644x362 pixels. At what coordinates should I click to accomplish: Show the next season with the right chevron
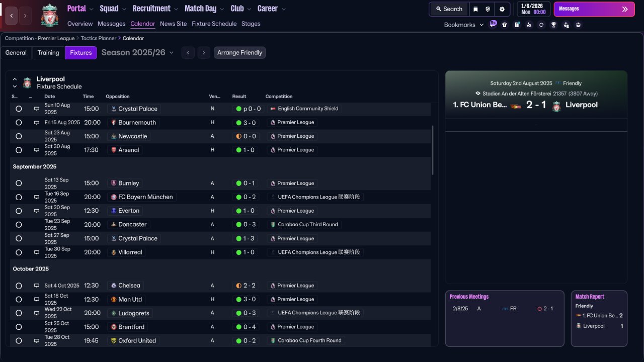coord(204,53)
